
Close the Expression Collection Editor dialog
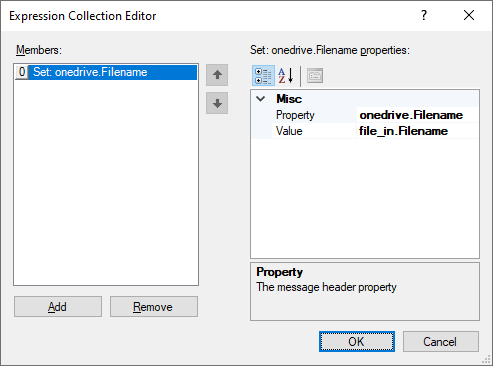click(x=469, y=15)
